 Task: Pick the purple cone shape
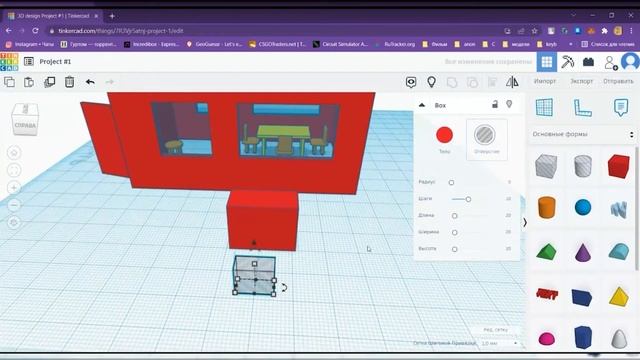583,252
